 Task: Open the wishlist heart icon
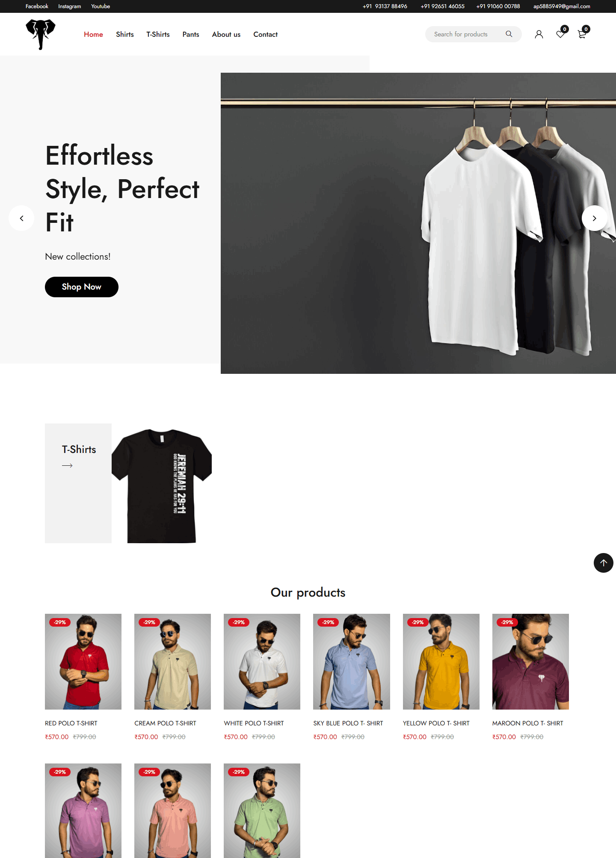[560, 34]
